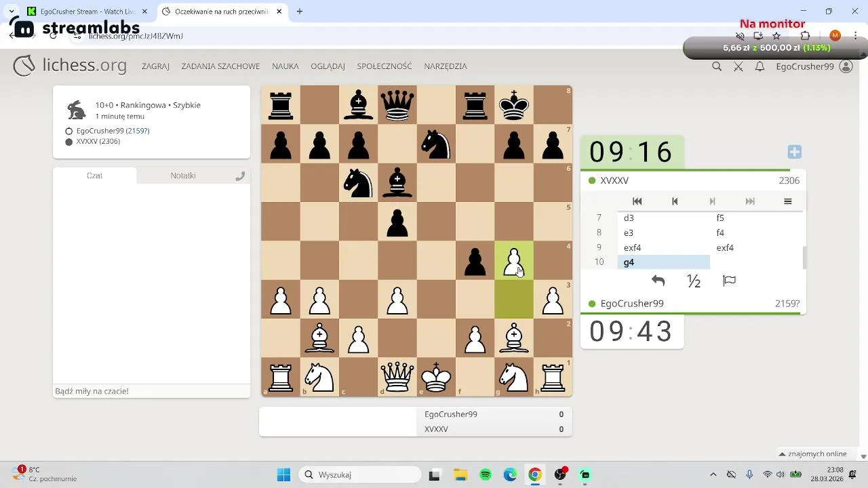Click the muted site sound icon
868x488 pixels.
(741, 36)
